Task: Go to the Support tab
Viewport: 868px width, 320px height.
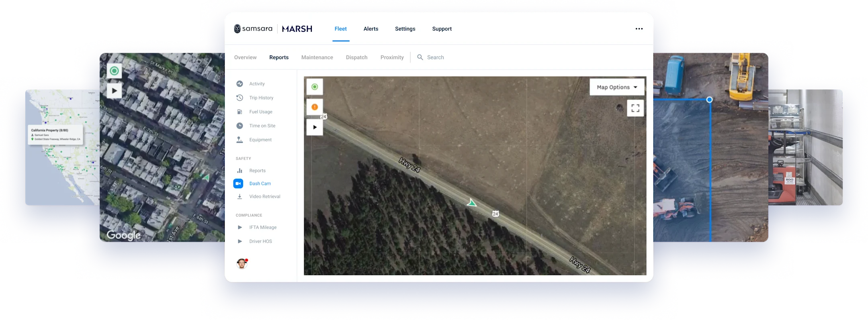Action: tap(442, 29)
